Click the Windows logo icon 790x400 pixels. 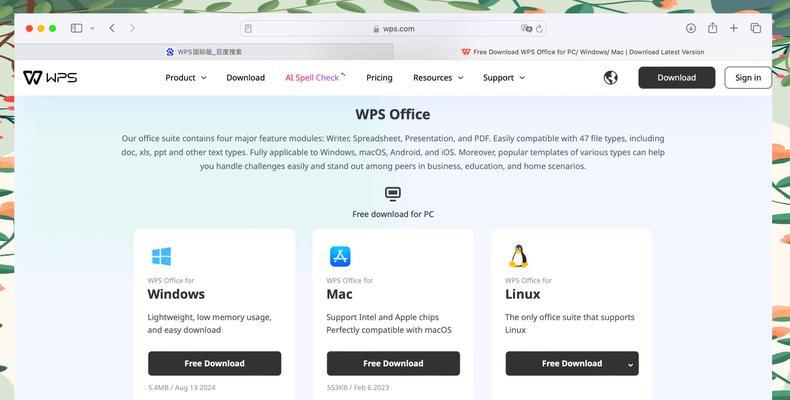pyautogui.click(x=161, y=256)
